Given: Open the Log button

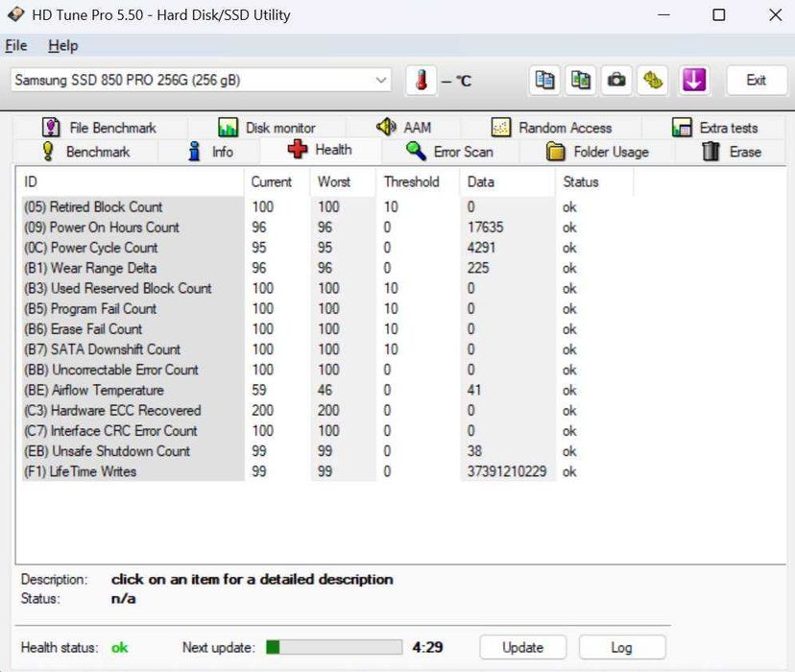Looking at the screenshot, I should tap(621, 647).
